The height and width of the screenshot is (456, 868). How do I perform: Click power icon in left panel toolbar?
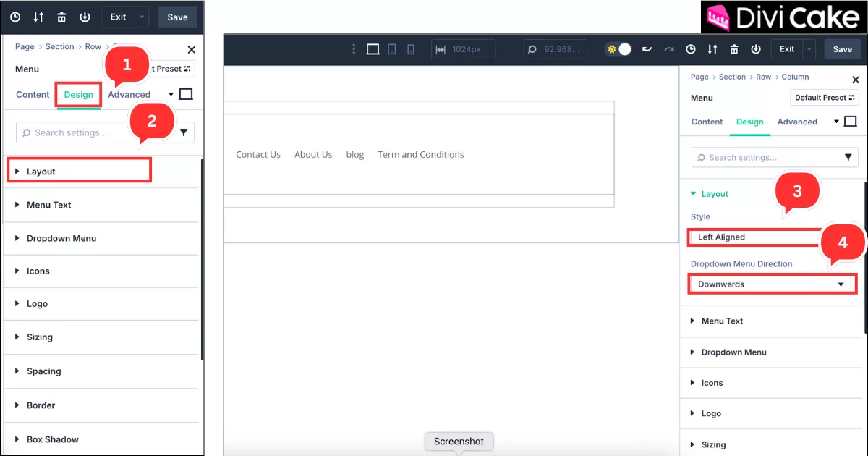pos(85,17)
